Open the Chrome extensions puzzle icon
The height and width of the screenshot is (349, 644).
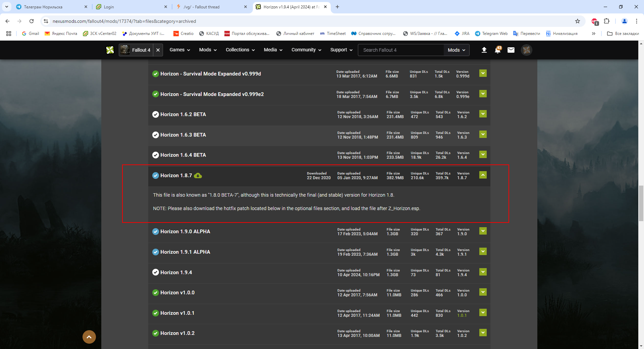pos(606,21)
